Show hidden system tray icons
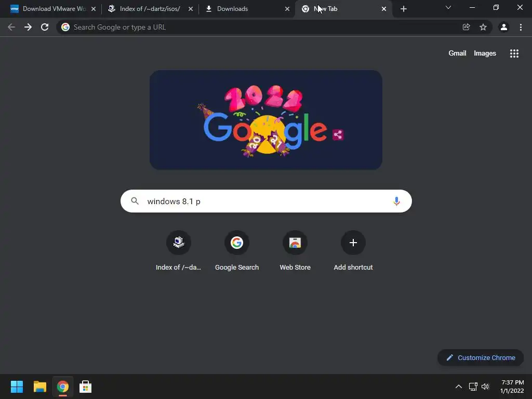 click(458, 387)
